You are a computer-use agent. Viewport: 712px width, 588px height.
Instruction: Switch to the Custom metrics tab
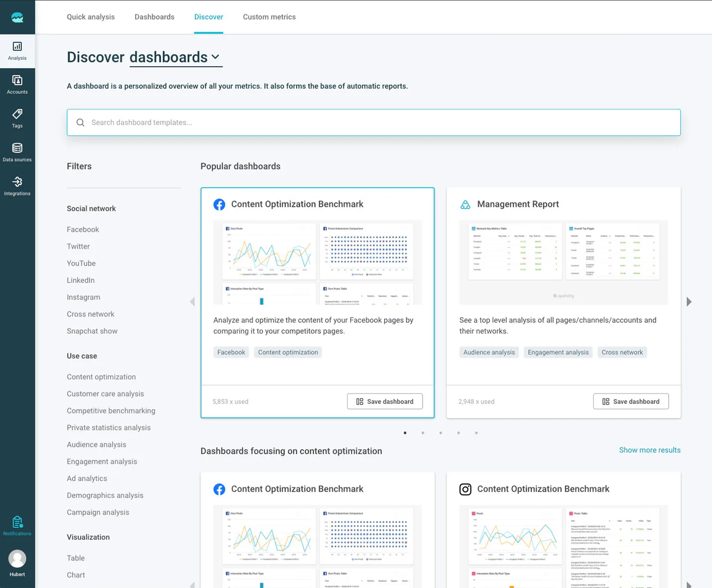tap(269, 17)
